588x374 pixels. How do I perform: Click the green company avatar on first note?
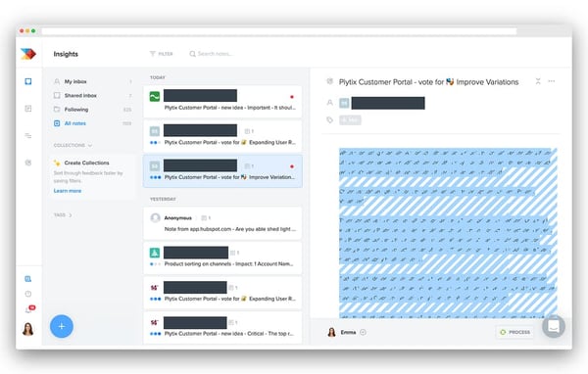[155, 96]
